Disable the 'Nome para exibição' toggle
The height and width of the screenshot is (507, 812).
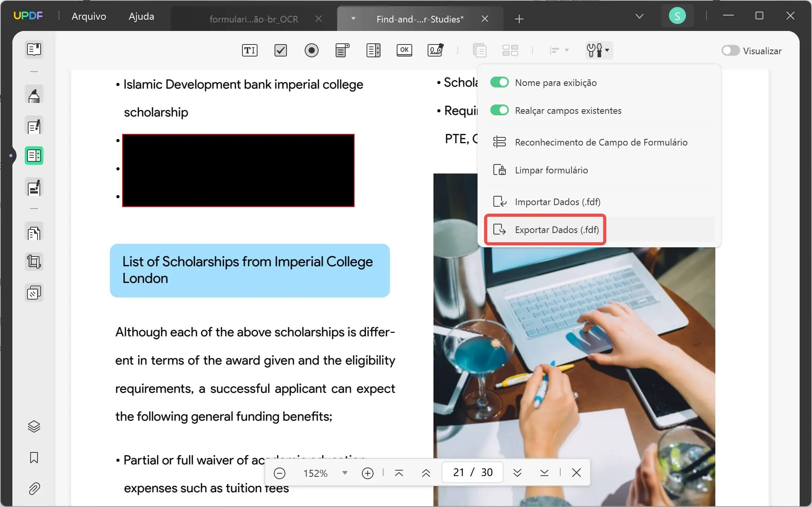[x=499, y=82]
